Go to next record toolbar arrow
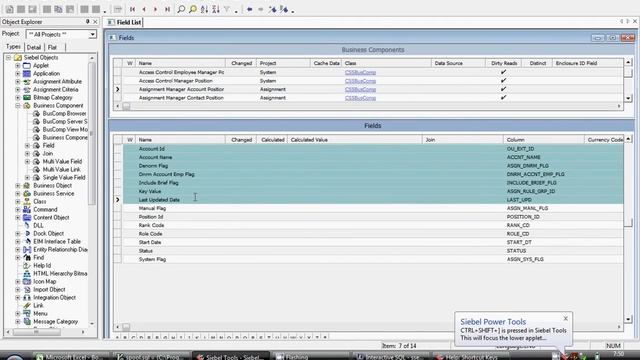Screen dimensions: 640x360 (156, 9)
